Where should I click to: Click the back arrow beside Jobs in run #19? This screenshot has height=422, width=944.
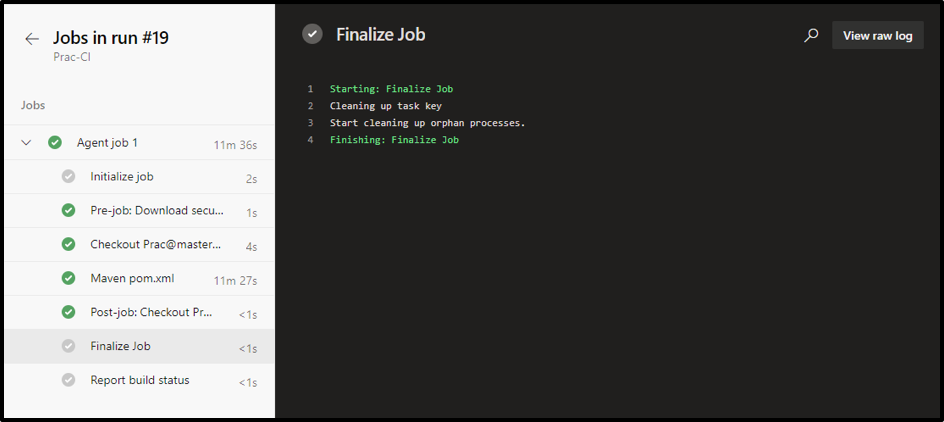point(32,39)
